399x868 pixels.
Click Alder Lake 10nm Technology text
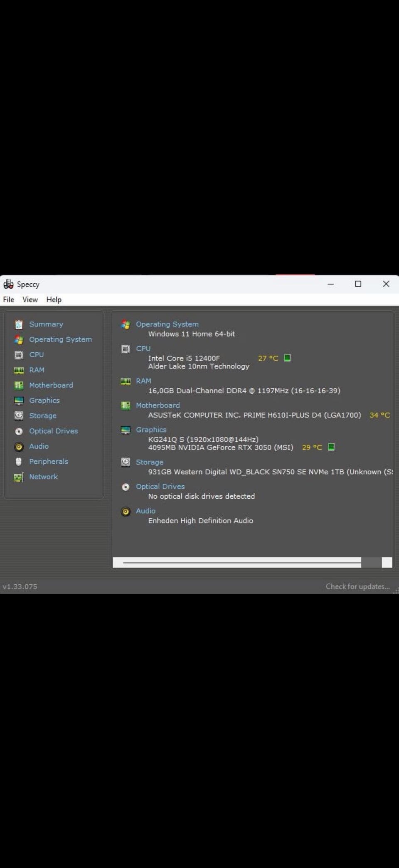click(199, 366)
